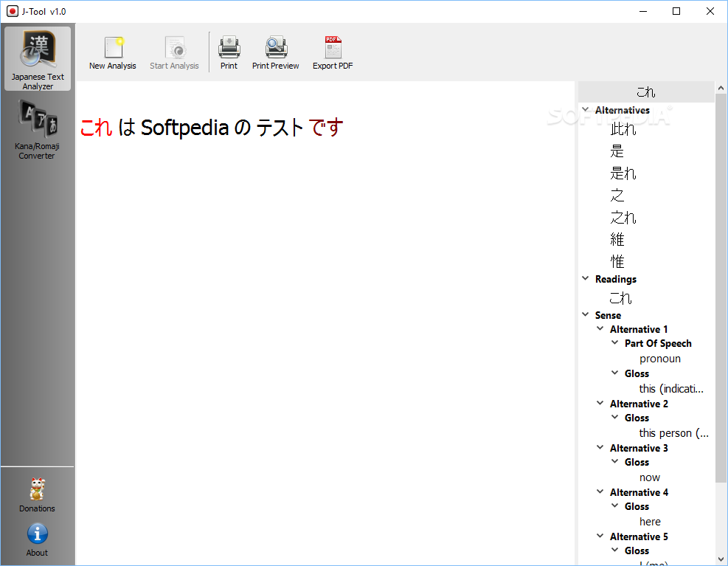
Task: Click the これ header of the details panel
Action: pos(646,92)
